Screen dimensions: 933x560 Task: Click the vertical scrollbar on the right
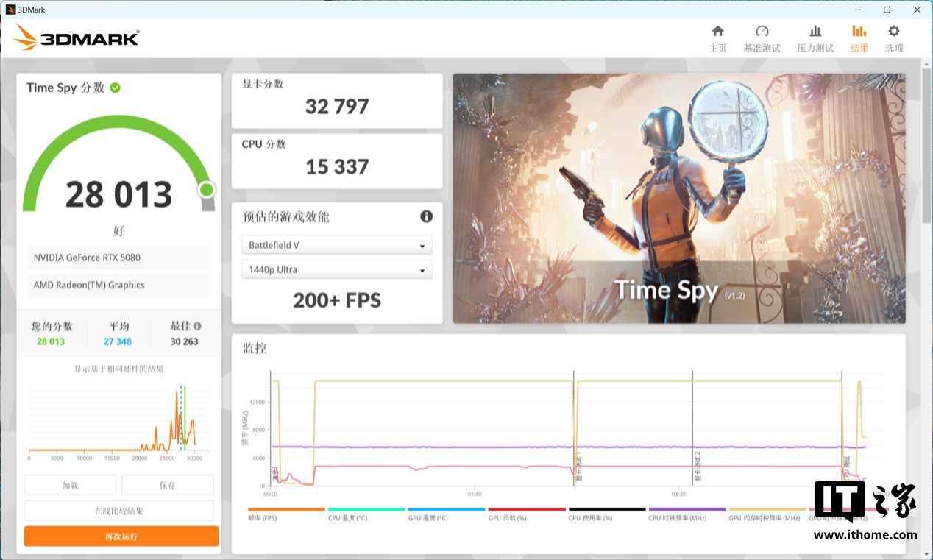click(926, 147)
